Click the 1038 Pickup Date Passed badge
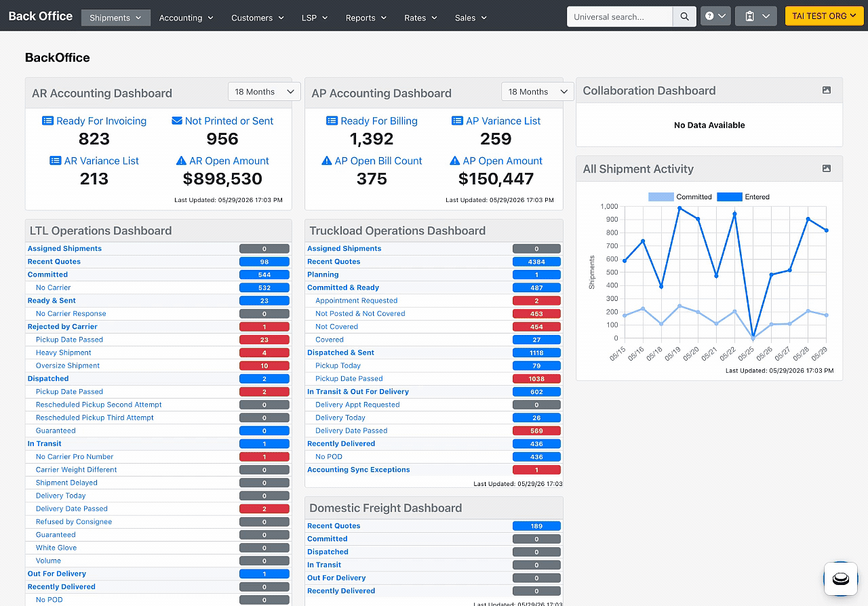868x606 pixels. point(536,379)
